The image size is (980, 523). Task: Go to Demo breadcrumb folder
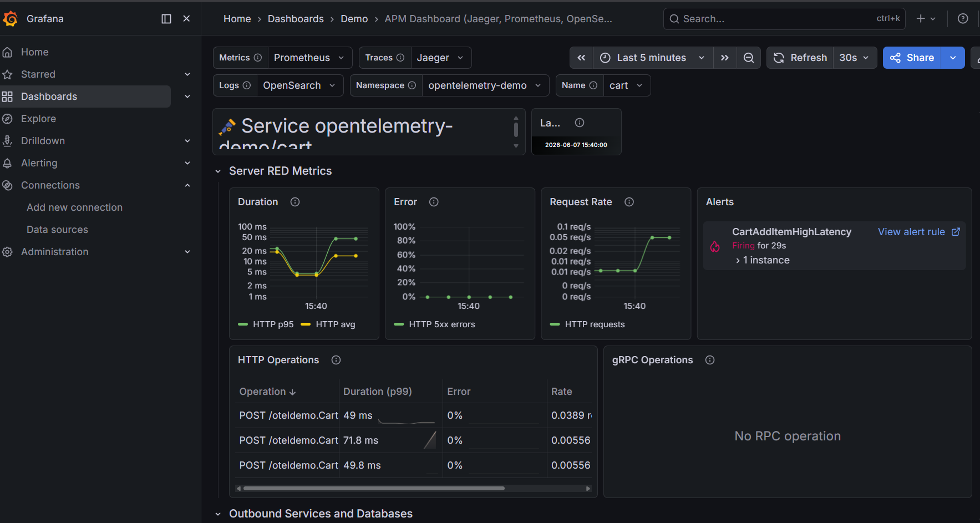(x=354, y=19)
